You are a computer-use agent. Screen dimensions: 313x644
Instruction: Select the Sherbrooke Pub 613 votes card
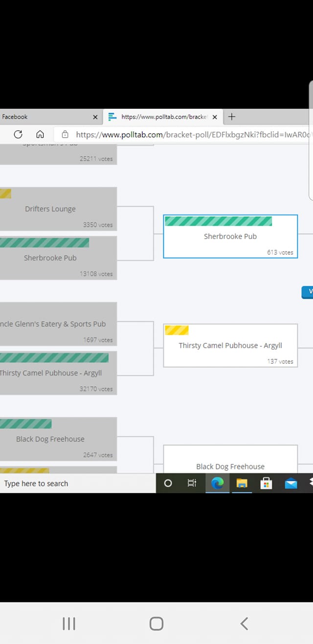click(230, 236)
